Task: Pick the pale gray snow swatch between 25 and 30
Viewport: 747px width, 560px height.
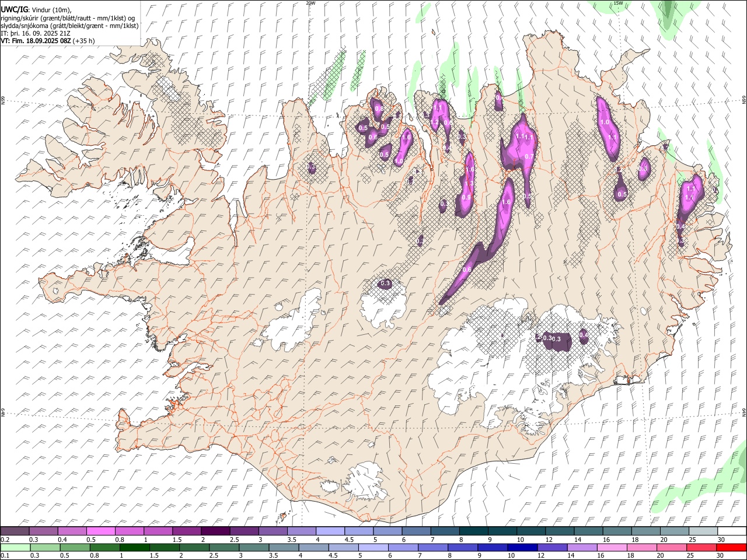Action: click(704, 531)
